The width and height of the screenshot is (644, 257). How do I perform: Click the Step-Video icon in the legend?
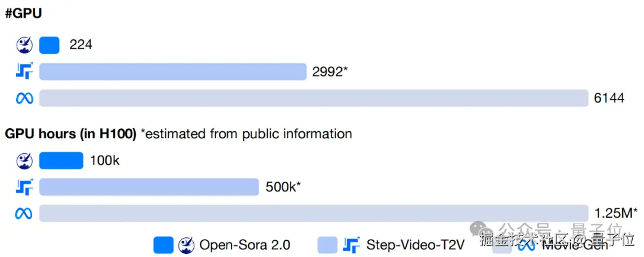[352, 244]
